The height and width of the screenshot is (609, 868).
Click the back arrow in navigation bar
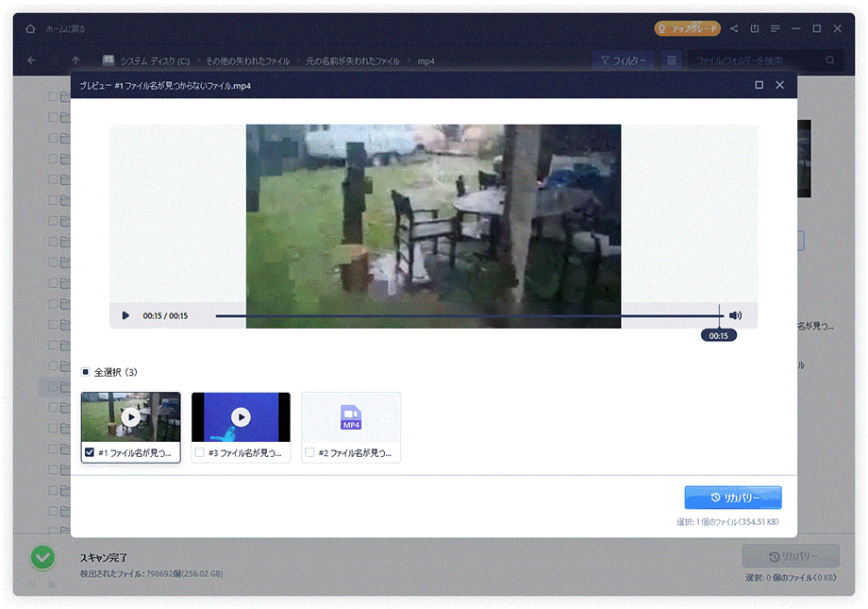click(31, 60)
